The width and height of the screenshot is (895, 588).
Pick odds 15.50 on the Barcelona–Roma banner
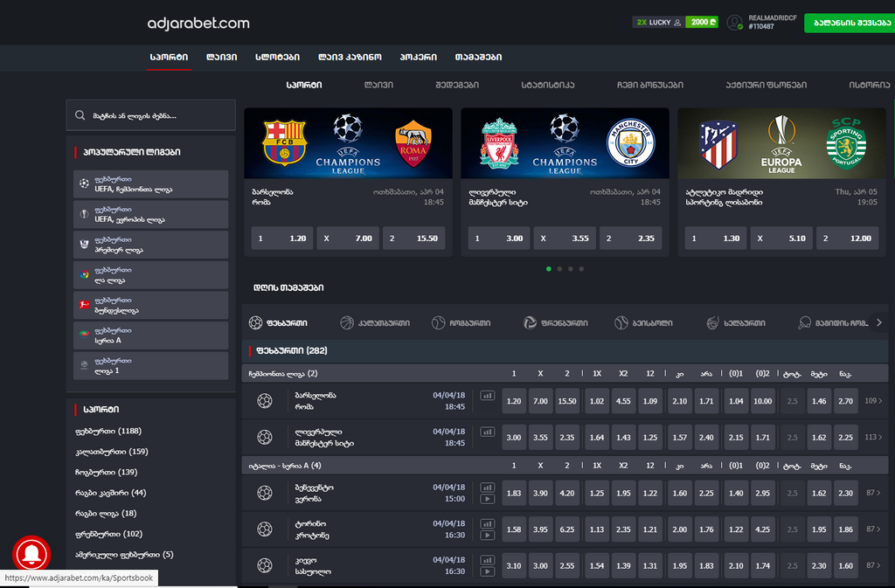pos(414,238)
